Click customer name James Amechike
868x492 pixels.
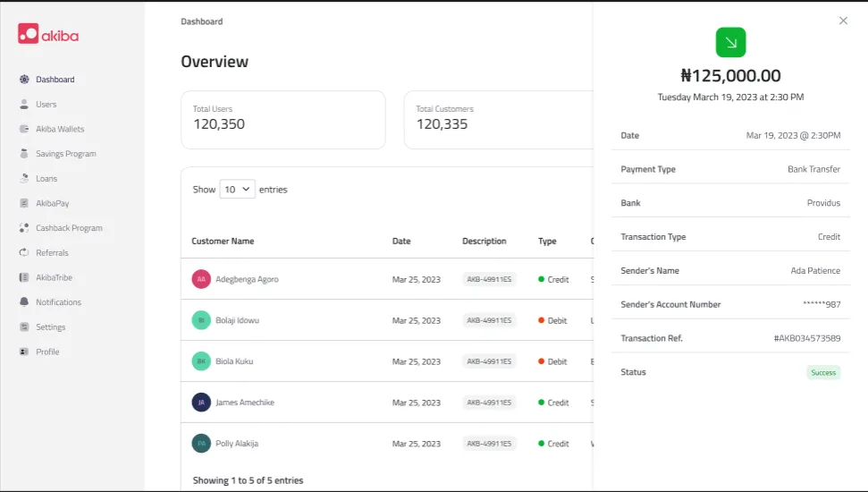[245, 403]
